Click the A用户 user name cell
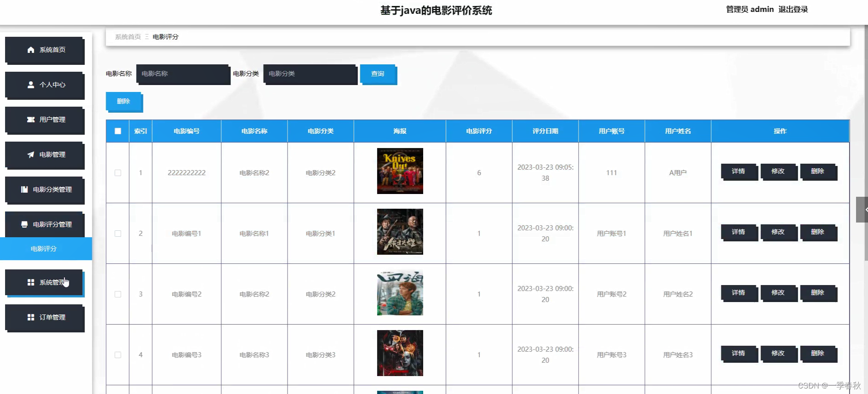868x394 pixels. coord(678,173)
